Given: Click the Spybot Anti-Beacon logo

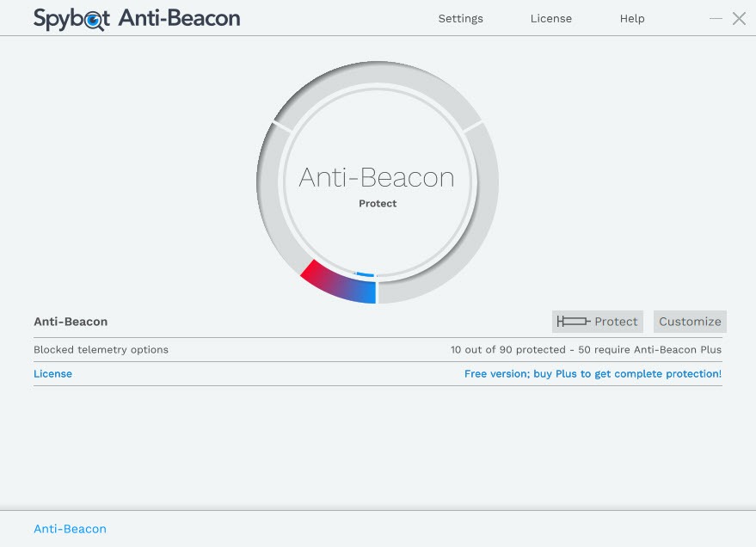Looking at the screenshot, I should (x=137, y=19).
